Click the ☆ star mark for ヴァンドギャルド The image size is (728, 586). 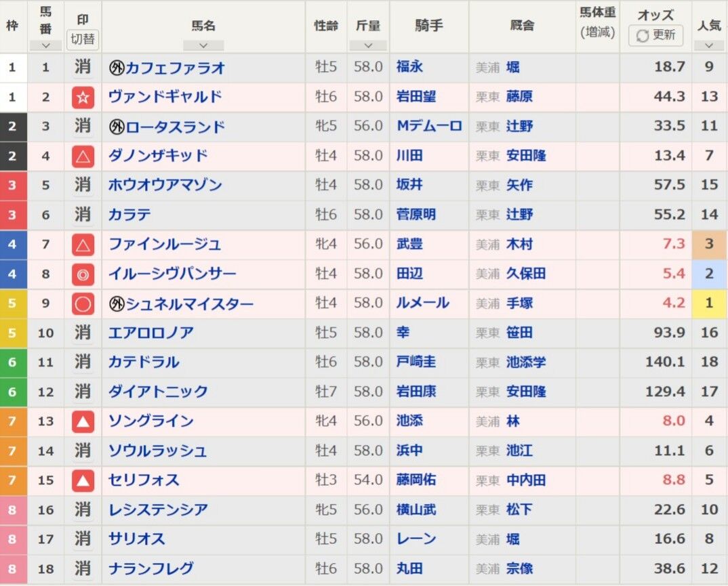coord(82,97)
